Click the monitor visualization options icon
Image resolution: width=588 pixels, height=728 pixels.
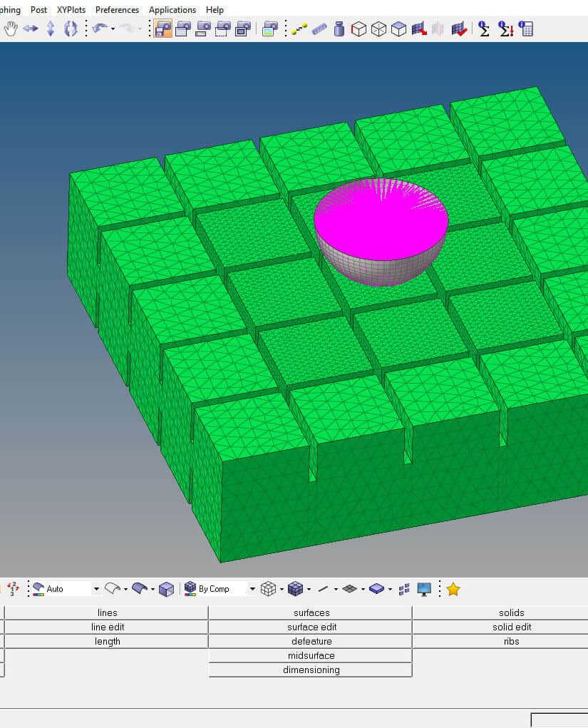click(x=424, y=589)
